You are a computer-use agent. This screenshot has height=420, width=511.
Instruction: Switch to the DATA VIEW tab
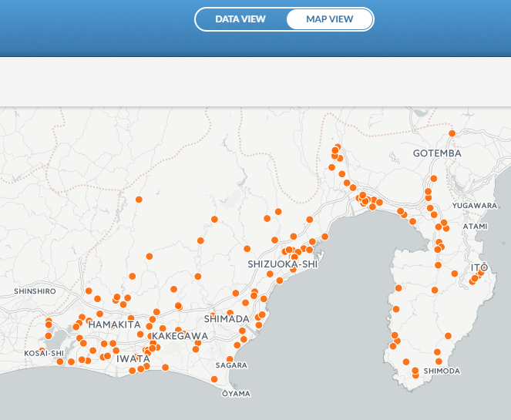coord(240,19)
